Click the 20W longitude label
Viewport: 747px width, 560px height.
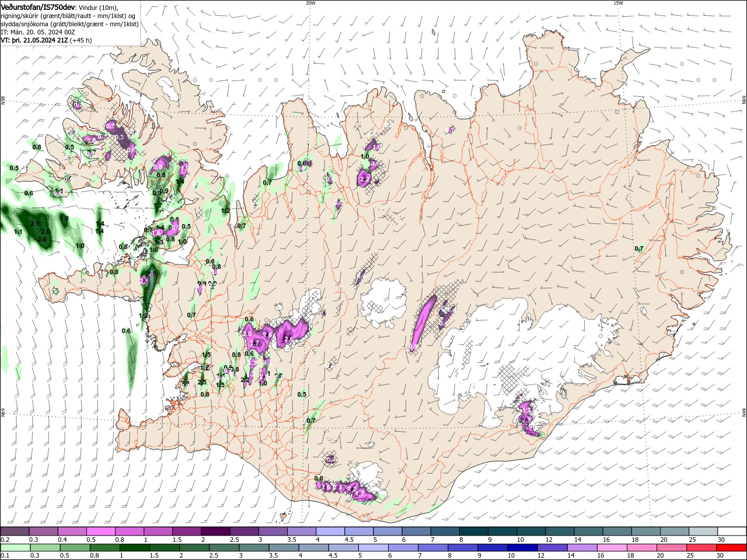click(310, 3)
